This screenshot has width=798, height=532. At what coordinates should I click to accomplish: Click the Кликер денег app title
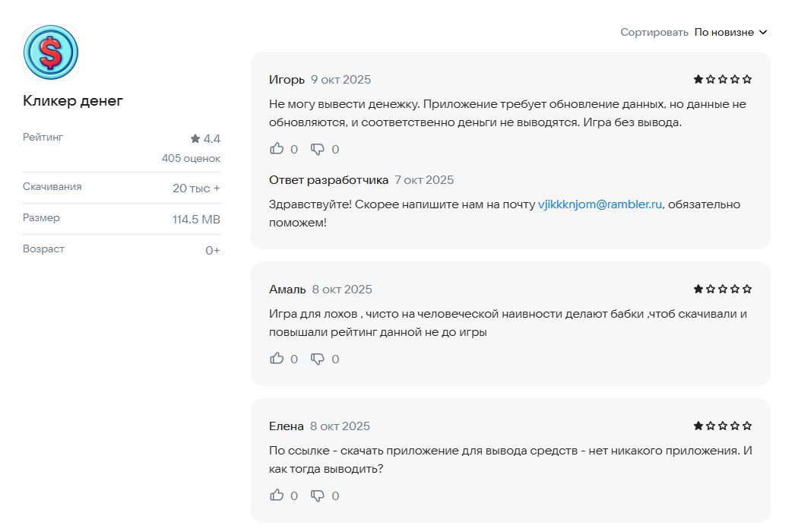pyautogui.click(x=73, y=100)
